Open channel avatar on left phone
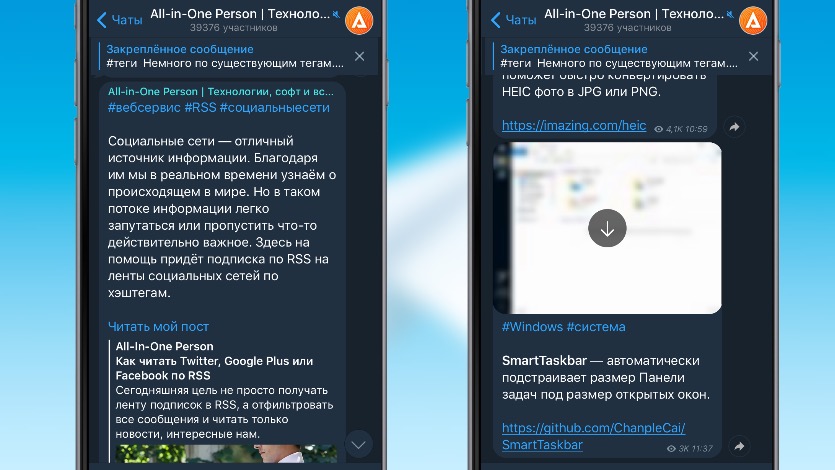Image resolution: width=835 pixels, height=470 pixels. pos(359,21)
